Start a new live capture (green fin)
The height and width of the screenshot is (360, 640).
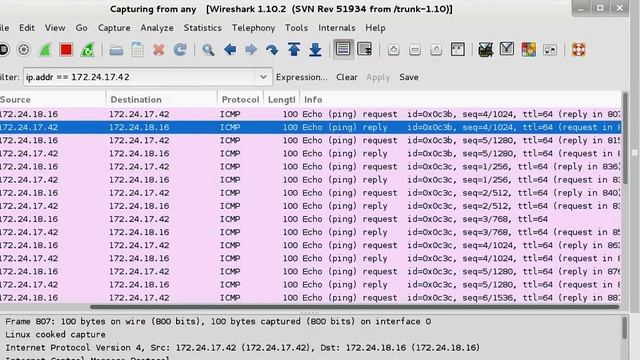pyautogui.click(x=45, y=50)
